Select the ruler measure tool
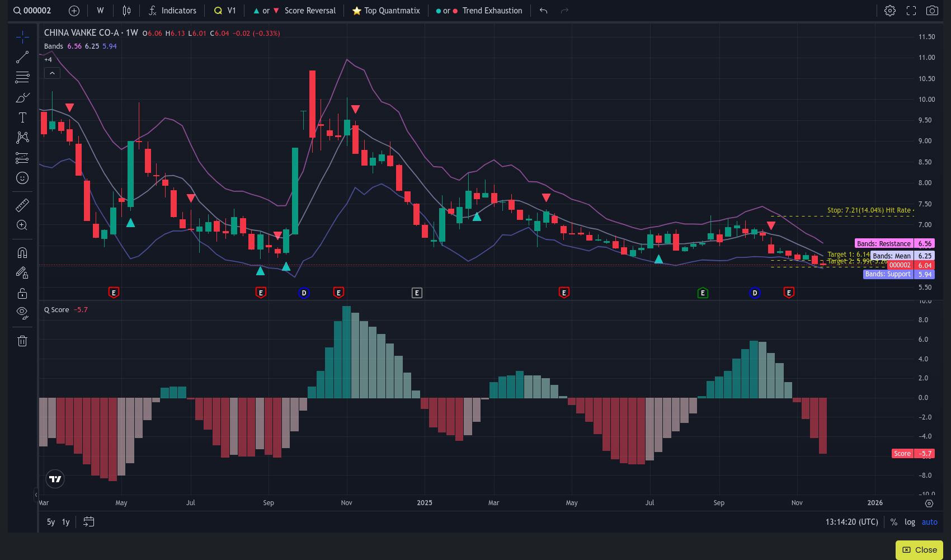 22,205
